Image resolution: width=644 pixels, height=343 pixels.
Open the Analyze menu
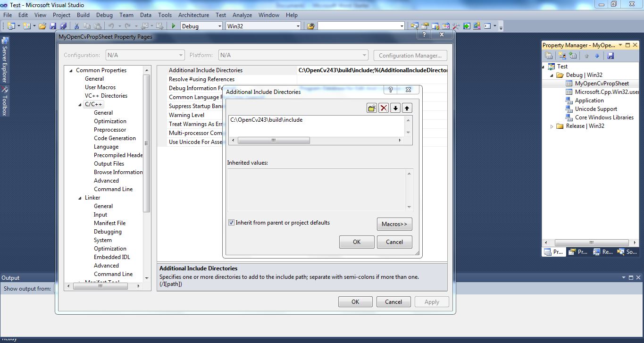click(242, 15)
